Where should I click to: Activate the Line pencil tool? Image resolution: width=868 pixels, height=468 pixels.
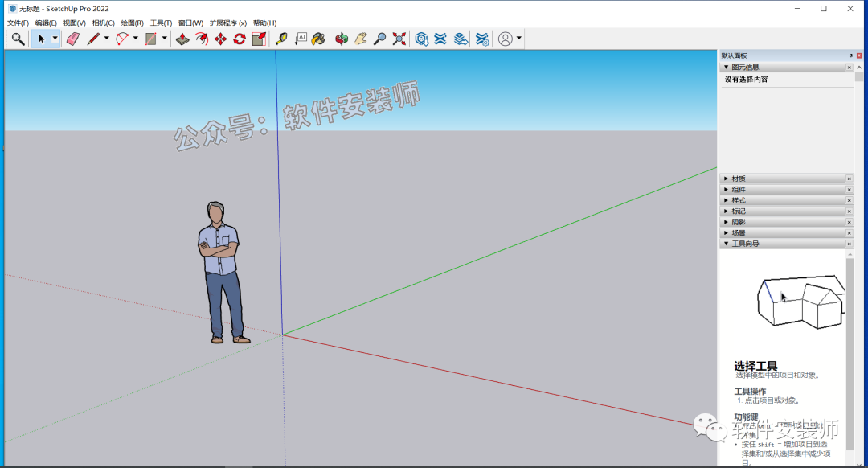click(x=93, y=39)
